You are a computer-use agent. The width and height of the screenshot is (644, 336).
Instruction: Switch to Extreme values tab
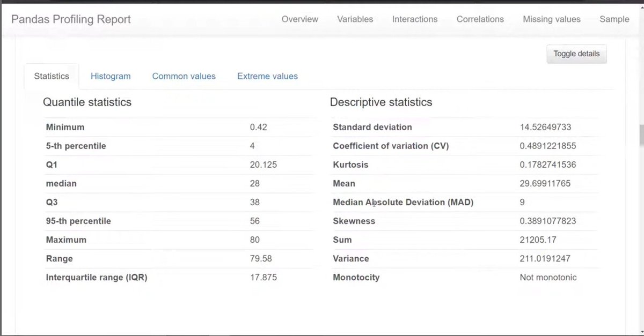(267, 76)
